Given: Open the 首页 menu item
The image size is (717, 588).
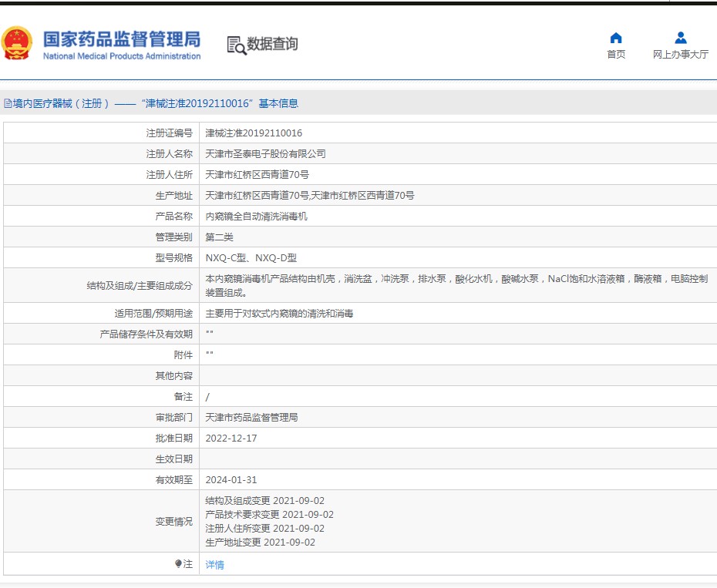Looking at the screenshot, I should (x=616, y=55).
